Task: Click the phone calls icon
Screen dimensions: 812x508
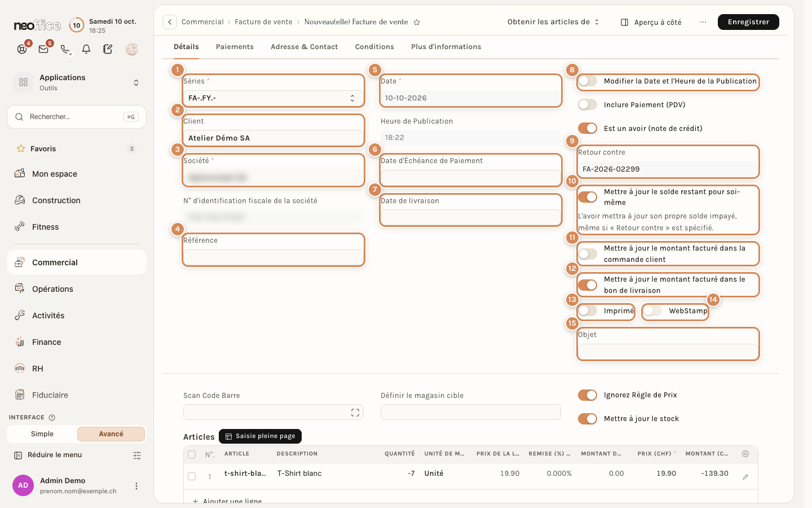Action: pos(65,49)
